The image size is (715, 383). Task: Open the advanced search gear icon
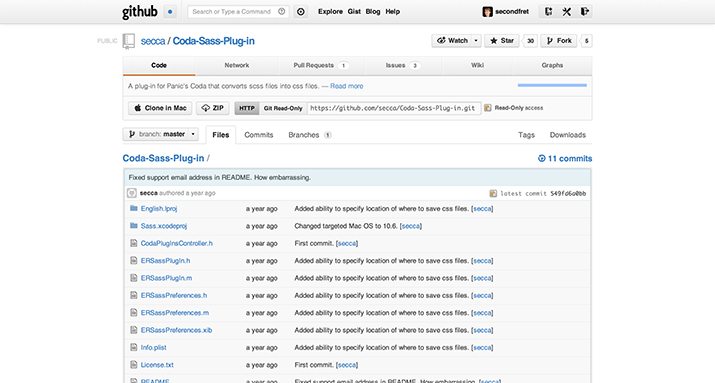click(x=301, y=12)
